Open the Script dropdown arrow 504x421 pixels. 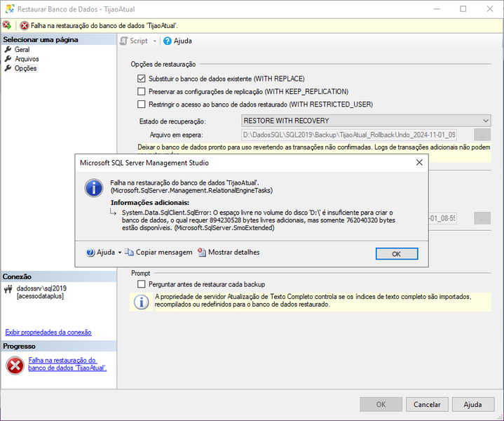(155, 41)
